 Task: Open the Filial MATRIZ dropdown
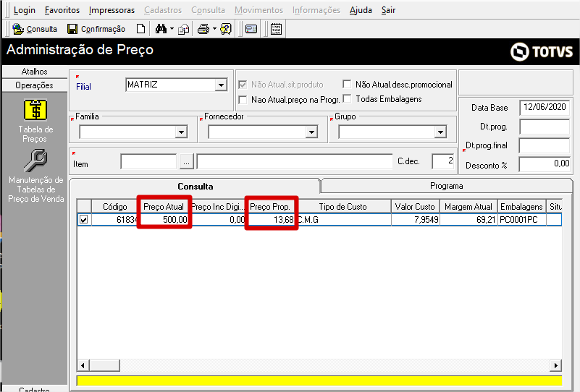pyautogui.click(x=221, y=85)
